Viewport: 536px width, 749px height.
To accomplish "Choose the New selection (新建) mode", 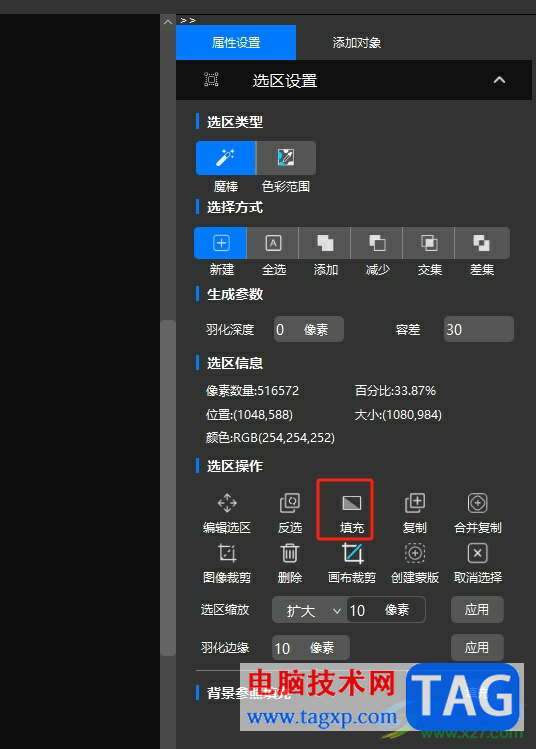I will pos(221,243).
